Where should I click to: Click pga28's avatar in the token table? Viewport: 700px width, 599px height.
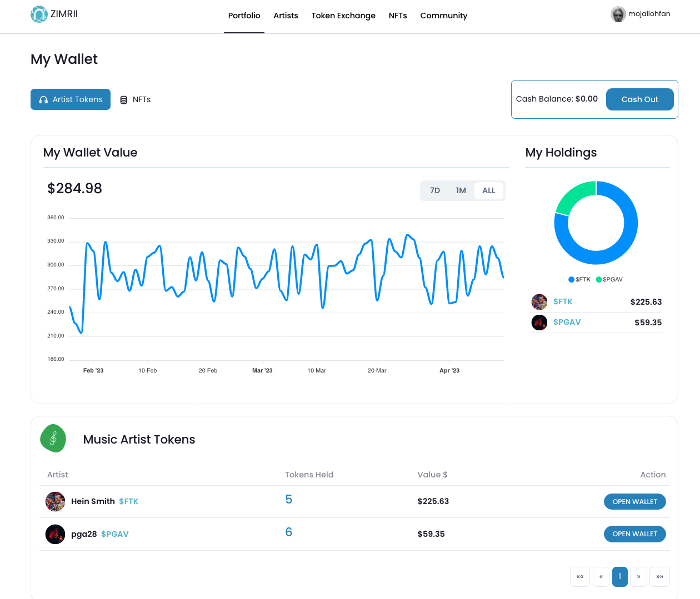click(x=55, y=534)
